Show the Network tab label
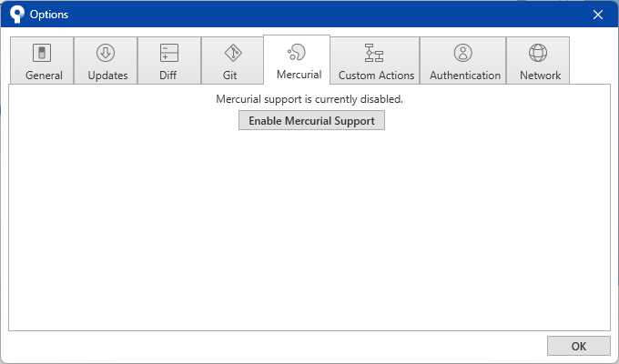The height and width of the screenshot is (364, 619). (540, 76)
